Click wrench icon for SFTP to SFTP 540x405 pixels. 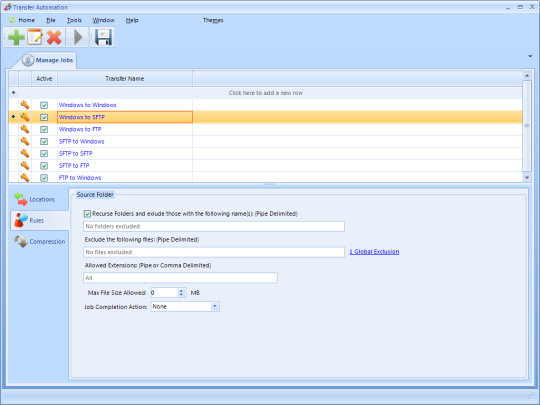25,153
